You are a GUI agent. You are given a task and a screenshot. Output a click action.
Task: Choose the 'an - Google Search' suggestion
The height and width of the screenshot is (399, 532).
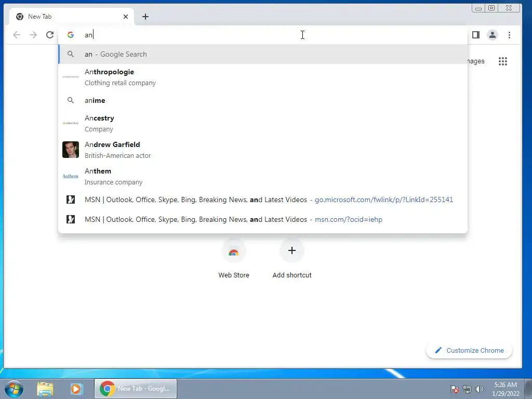coord(263,54)
